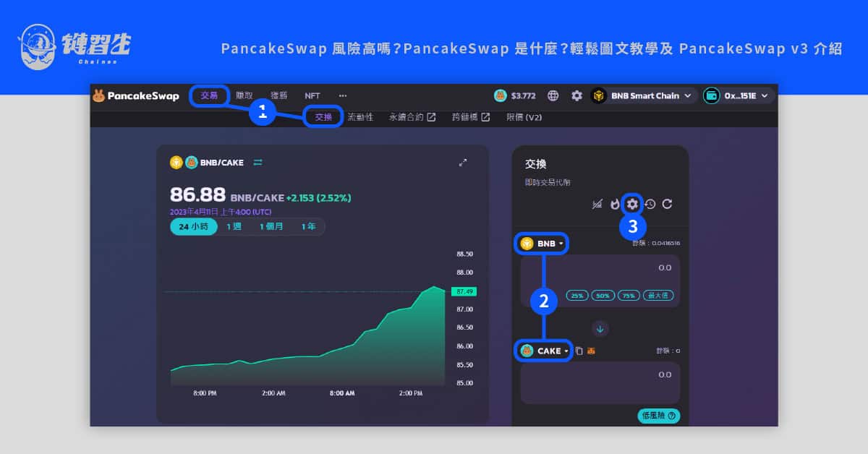Set BNB amount to 75%
Viewport: 868px width, 454px height.
628,296
